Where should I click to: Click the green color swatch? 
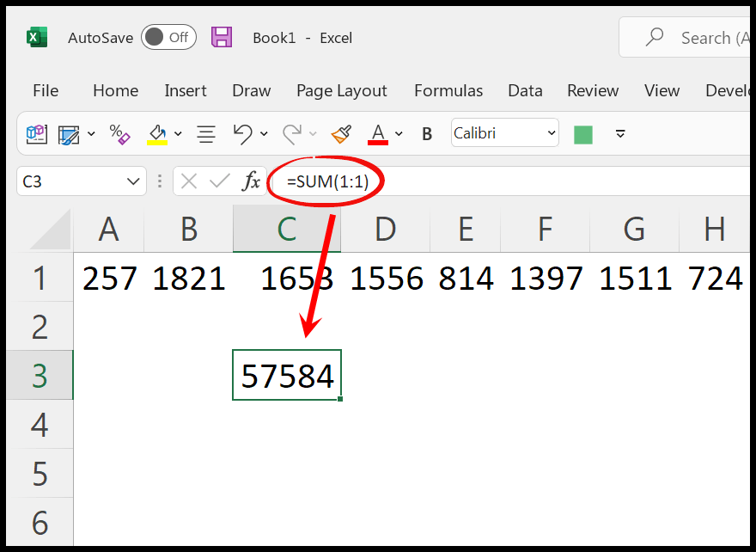[x=583, y=133]
